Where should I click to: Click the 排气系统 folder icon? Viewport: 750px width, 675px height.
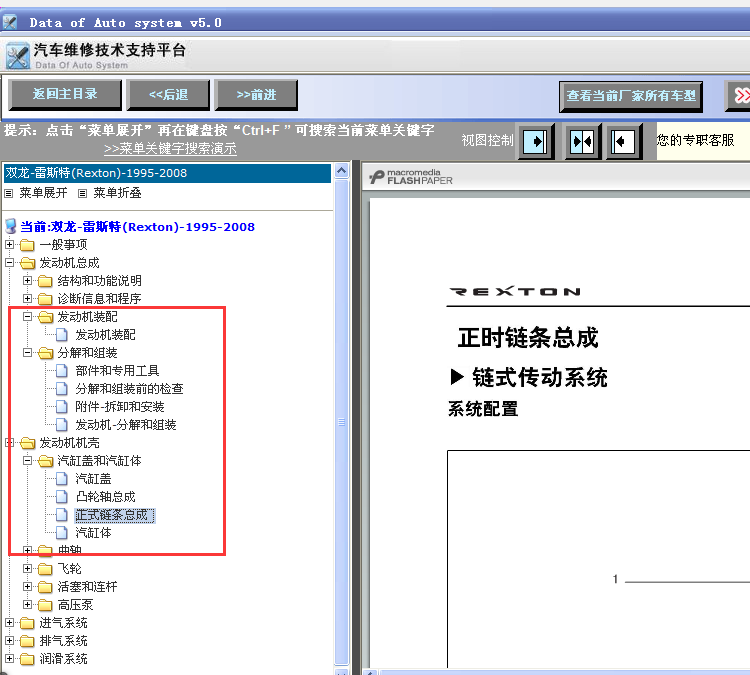coord(27,641)
